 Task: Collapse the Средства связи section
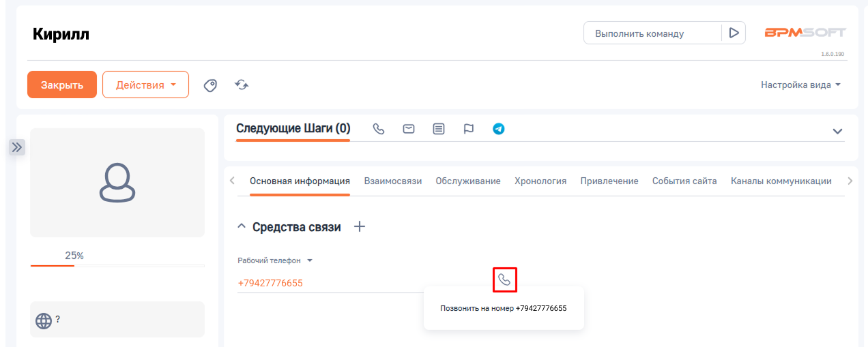(242, 227)
